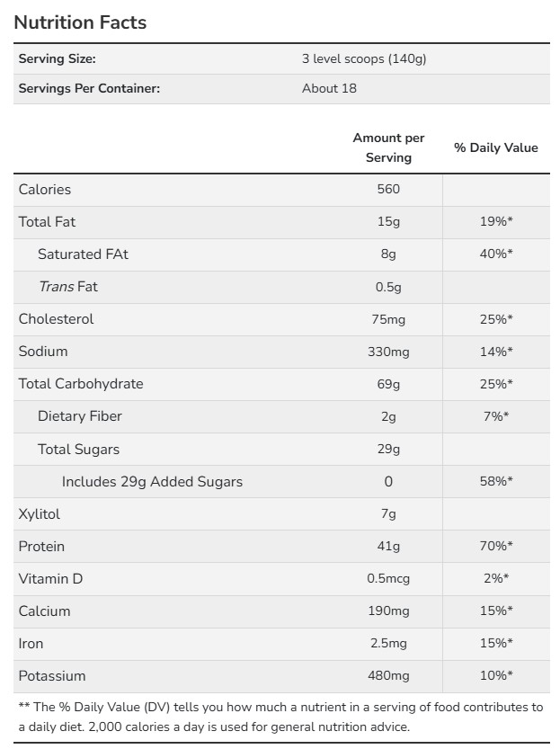Screen dimensions: 560x749
Task: Click the % Daily Value column header
Action: [495, 147]
